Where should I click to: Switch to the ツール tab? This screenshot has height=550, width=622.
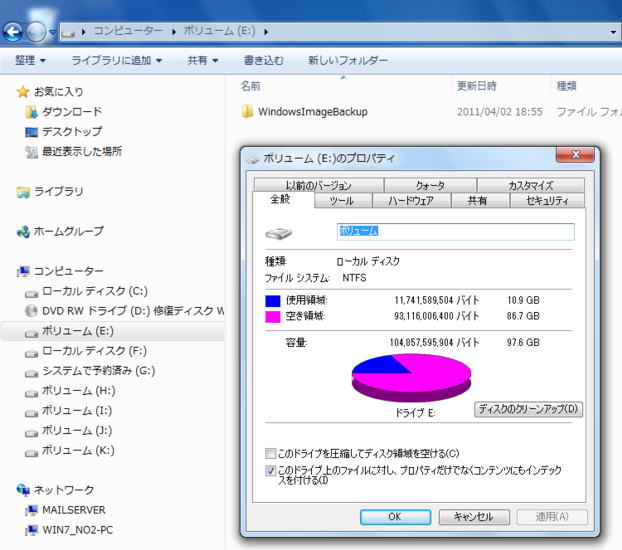(343, 200)
